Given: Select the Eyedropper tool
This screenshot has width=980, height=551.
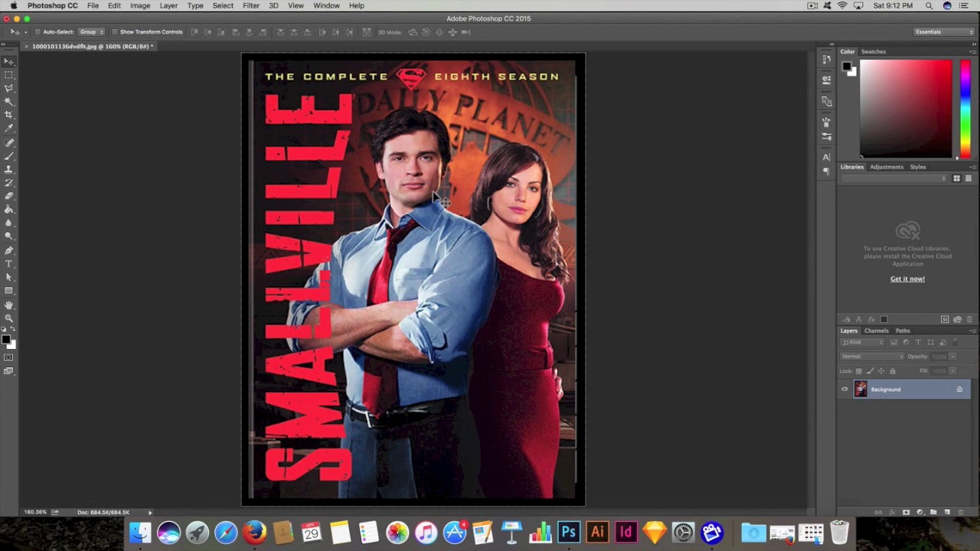Looking at the screenshot, I should tap(8, 128).
